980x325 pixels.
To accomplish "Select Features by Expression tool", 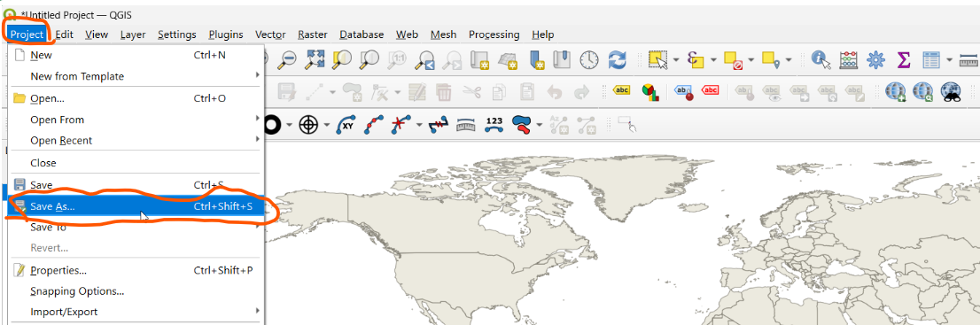I will pyautogui.click(x=696, y=60).
